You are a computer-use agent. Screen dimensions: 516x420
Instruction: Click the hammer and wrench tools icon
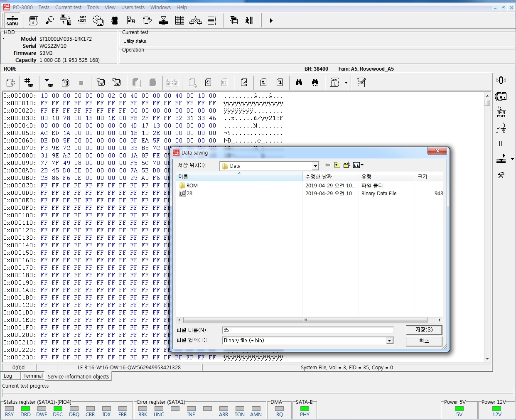coord(501,175)
